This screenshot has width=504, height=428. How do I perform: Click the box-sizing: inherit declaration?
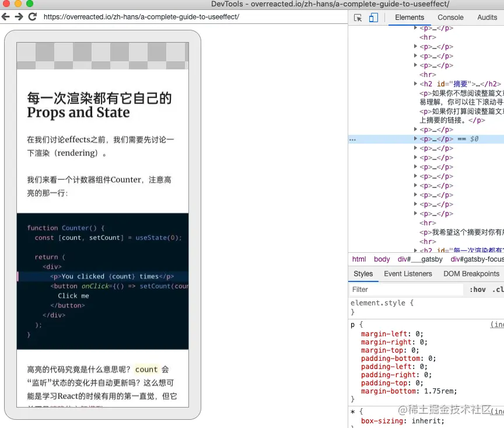coord(402,421)
